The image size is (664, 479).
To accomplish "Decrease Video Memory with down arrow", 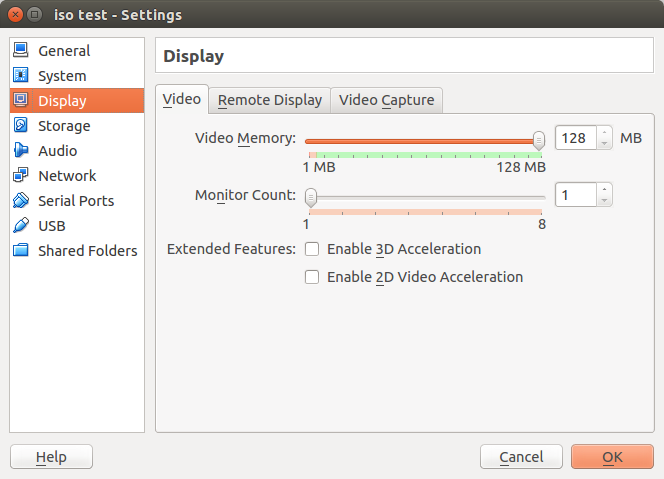I will pos(604,144).
